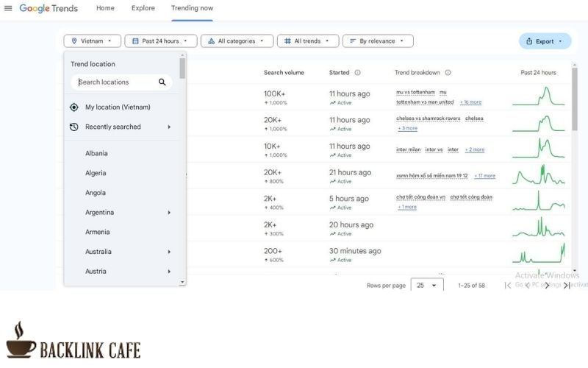Click the categories shapes icon
Screen dimensions: 588x368
(x=211, y=41)
